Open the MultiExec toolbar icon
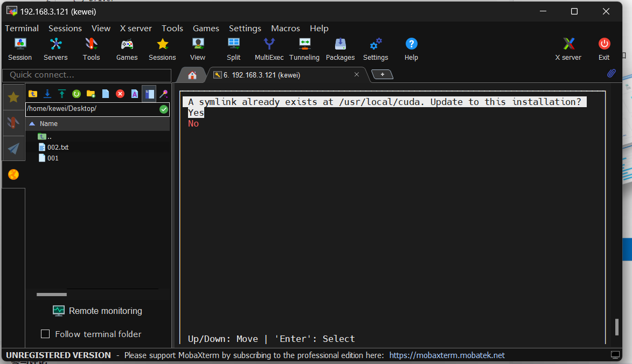Viewport: 632px width, 364px height. pyautogui.click(x=269, y=49)
